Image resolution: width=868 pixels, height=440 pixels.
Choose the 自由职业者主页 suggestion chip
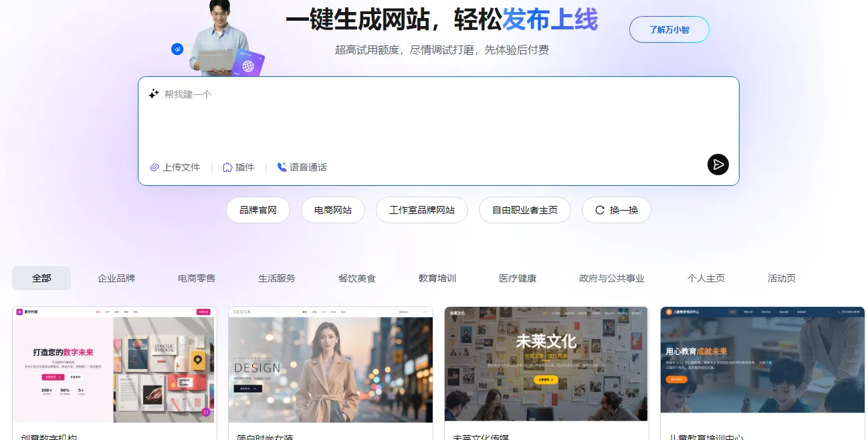tap(525, 210)
